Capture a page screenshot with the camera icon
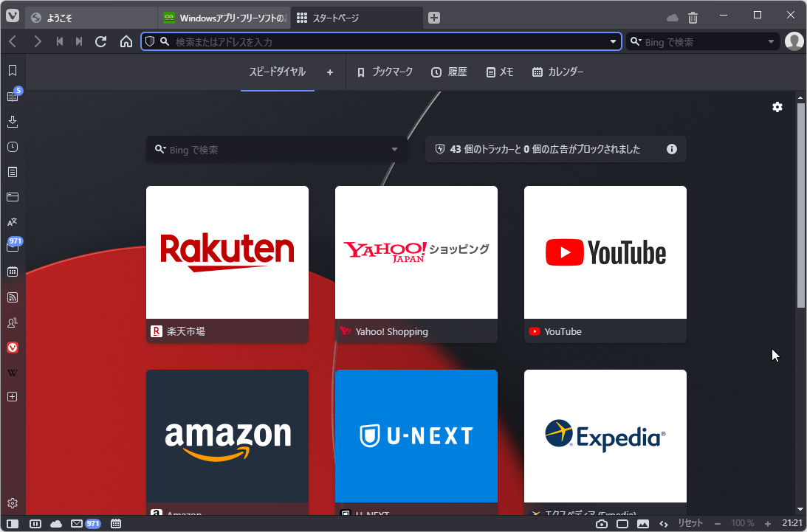This screenshot has width=807, height=532. click(x=602, y=523)
